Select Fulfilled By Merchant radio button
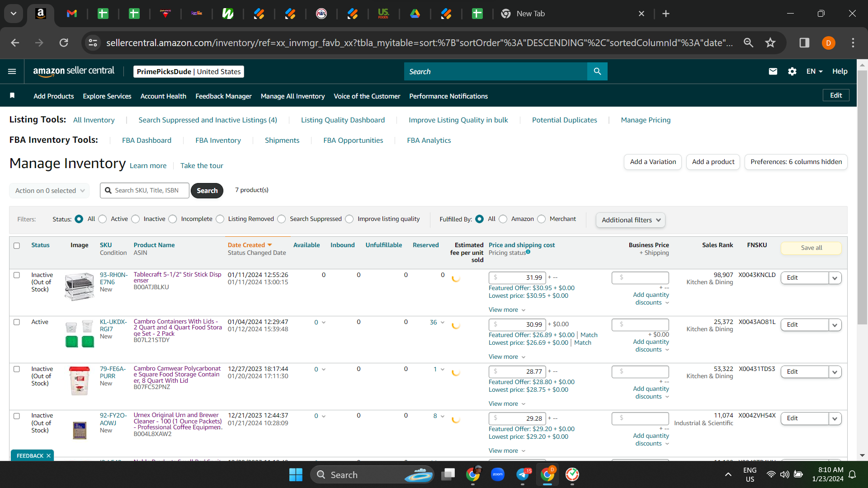The width and height of the screenshot is (868, 488). pos(542,219)
